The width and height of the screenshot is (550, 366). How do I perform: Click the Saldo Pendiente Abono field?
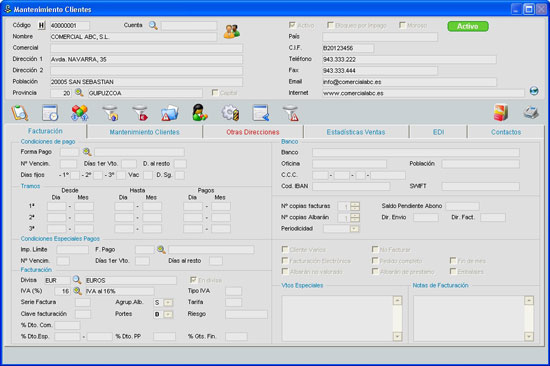pos(462,206)
